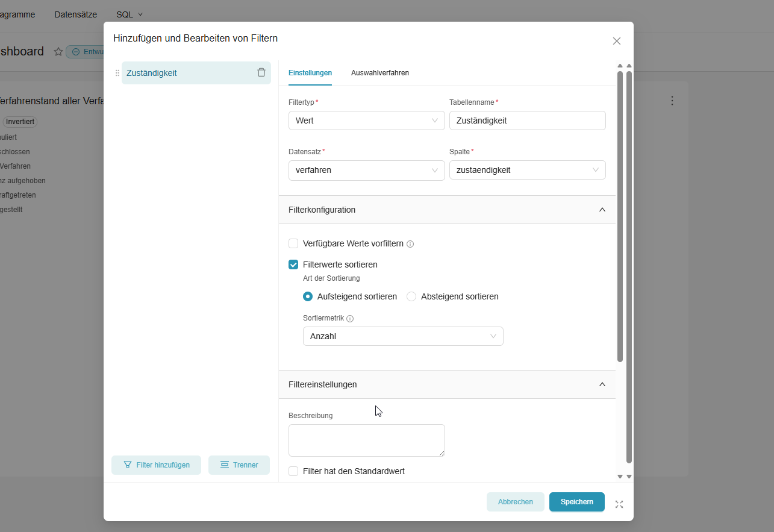774x532 pixels.
Task: Uncheck Filterwerte sortieren checkbox
Action: tap(293, 264)
